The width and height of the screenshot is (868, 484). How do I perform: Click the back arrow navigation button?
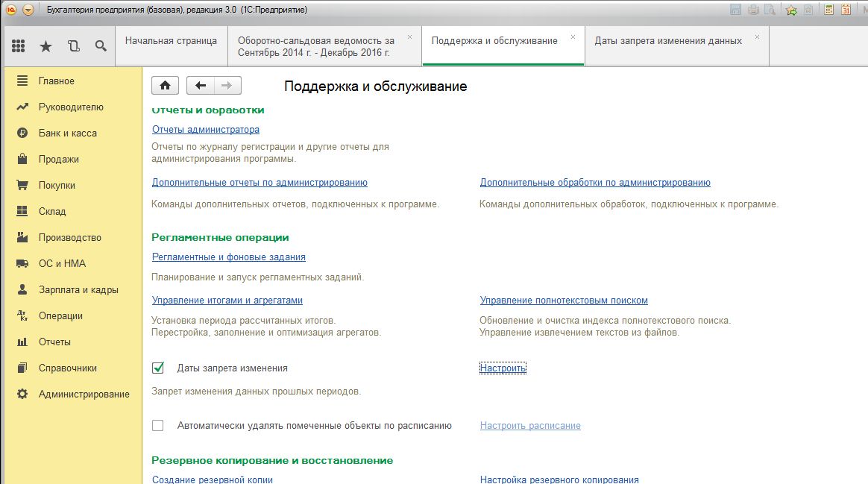click(x=200, y=86)
